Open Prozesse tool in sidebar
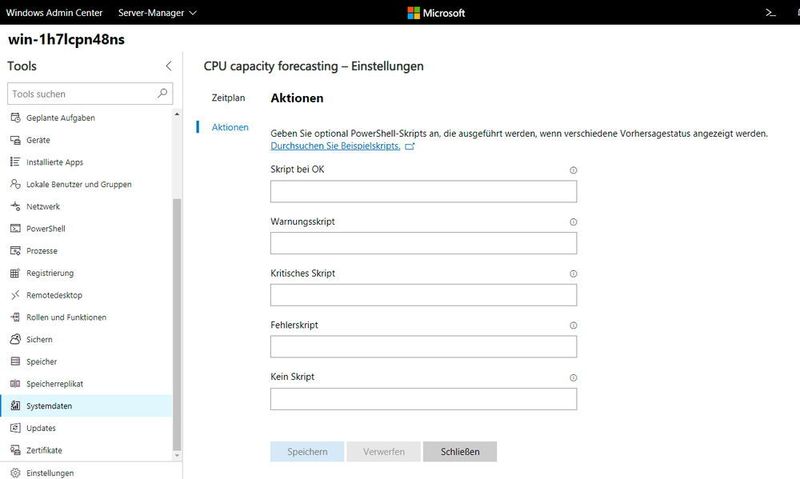The height and width of the screenshot is (479, 800). pyautogui.click(x=87, y=250)
